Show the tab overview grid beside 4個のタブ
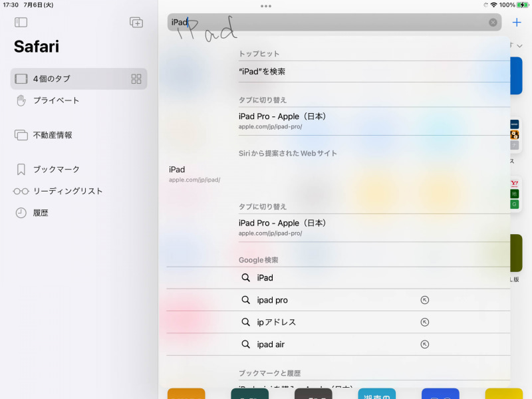This screenshot has height=399, width=532. coord(136,78)
